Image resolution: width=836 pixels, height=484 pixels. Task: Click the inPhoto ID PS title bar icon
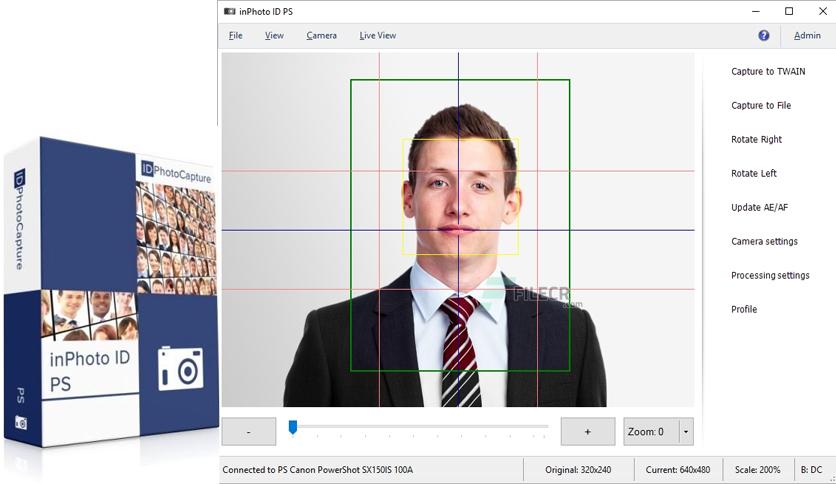pos(229,11)
